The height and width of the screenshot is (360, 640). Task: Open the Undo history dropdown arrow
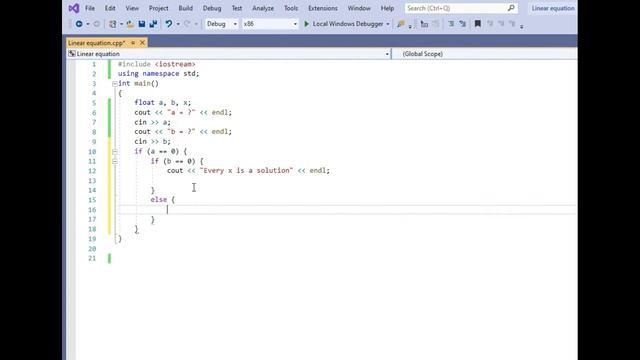[178, 24]
